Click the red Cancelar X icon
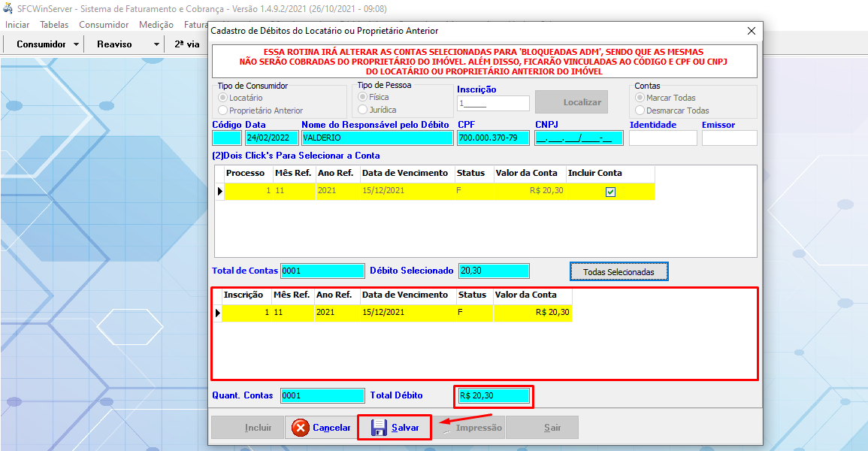868x451 pixels. coord(301,428)
